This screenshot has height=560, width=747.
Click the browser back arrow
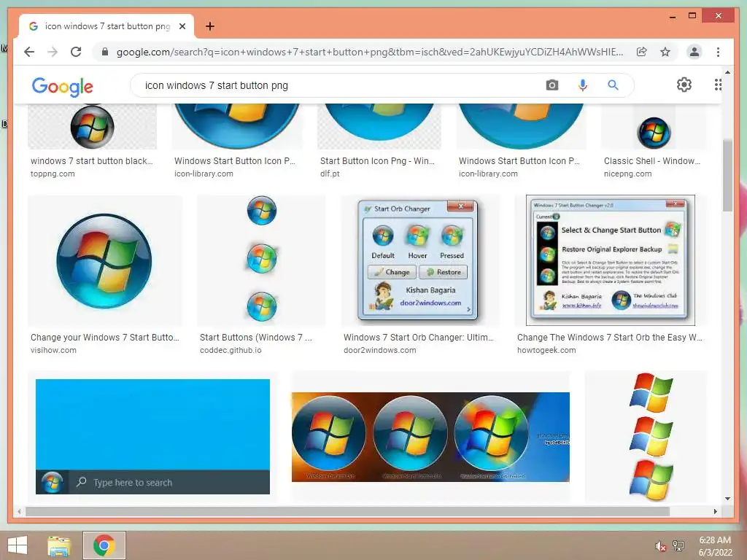(29, 52)
